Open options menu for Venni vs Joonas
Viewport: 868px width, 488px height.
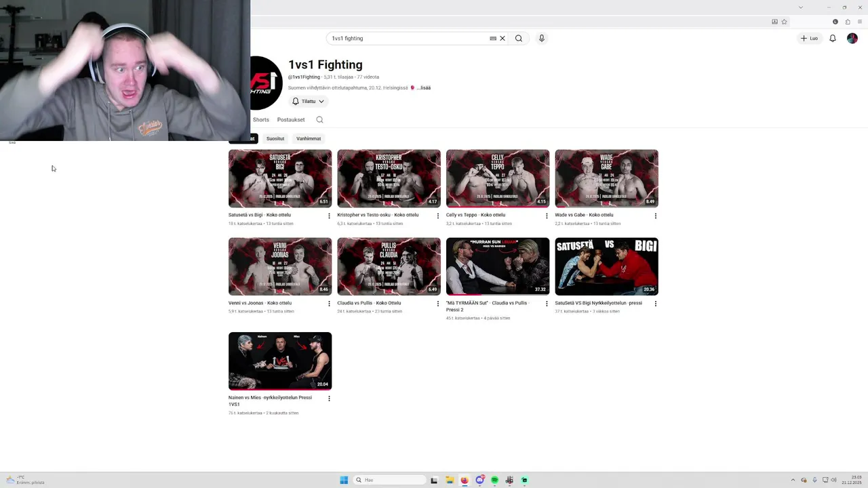[x=329, y=304]
